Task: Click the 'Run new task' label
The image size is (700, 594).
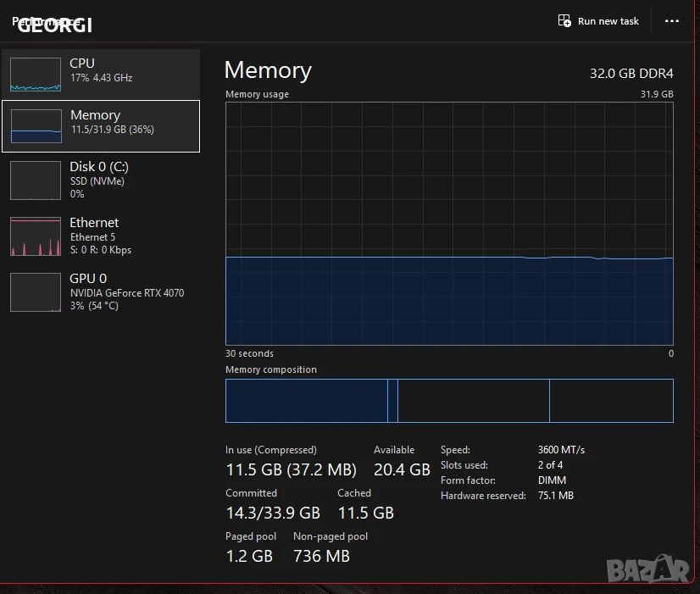Action: coord(608,21)
